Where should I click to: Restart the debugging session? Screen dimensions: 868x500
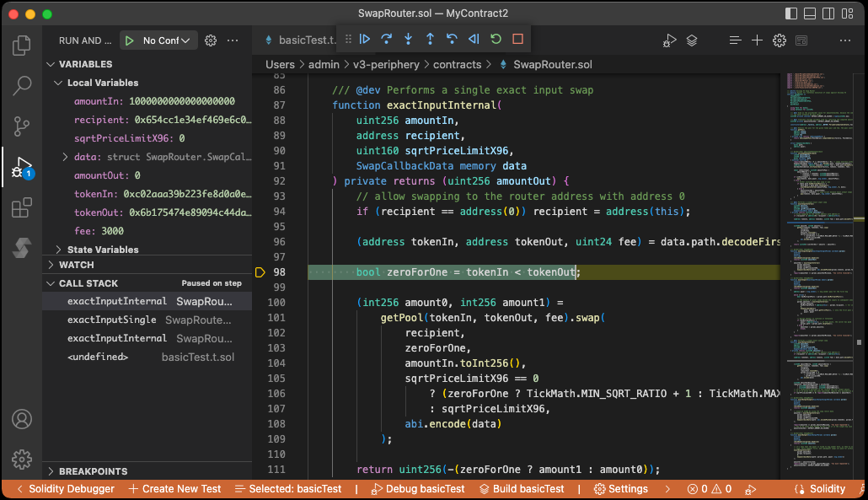point(496,39)
